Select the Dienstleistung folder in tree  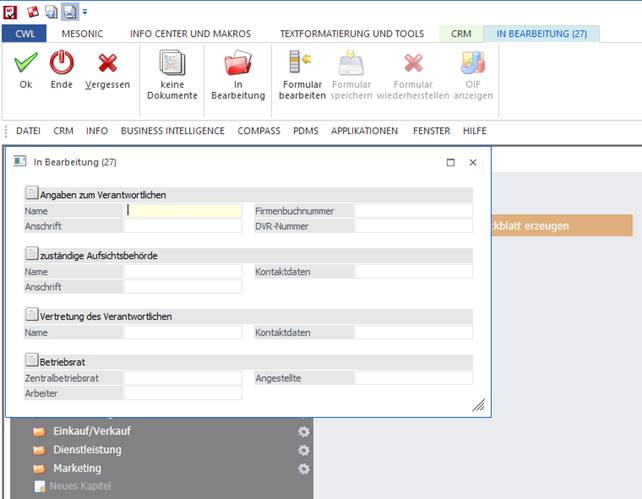87,450
